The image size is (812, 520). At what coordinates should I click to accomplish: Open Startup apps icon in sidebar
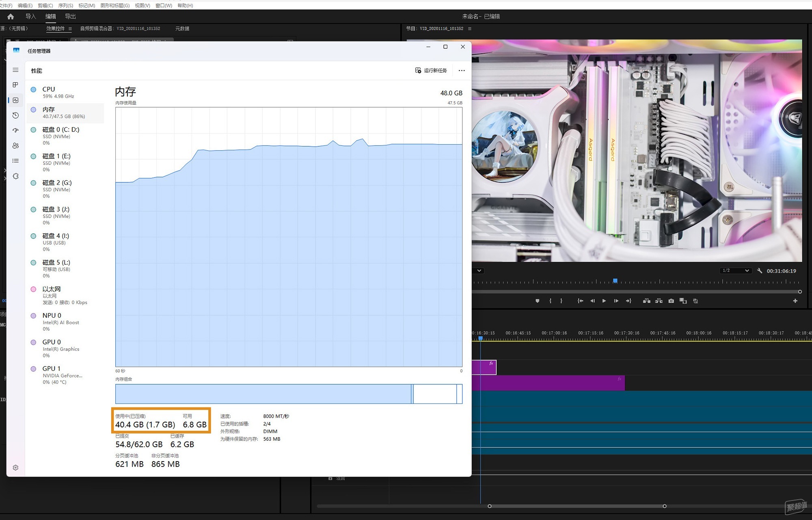pyautogui.click(x=15, y=130)
